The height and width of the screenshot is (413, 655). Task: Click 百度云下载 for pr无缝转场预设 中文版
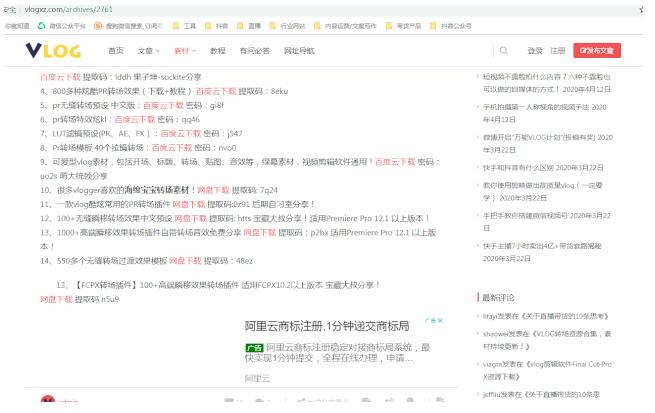pyautogui.click(x=163, y=105)
